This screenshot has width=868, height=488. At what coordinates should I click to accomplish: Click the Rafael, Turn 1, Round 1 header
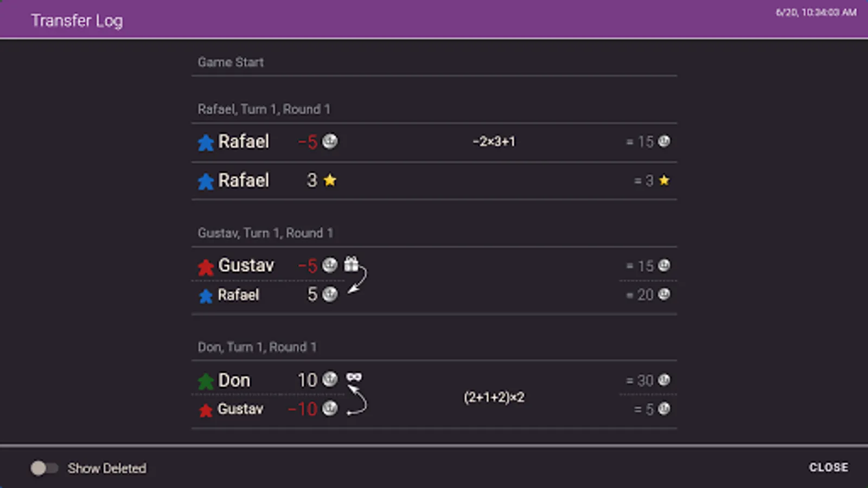(264, 109)
